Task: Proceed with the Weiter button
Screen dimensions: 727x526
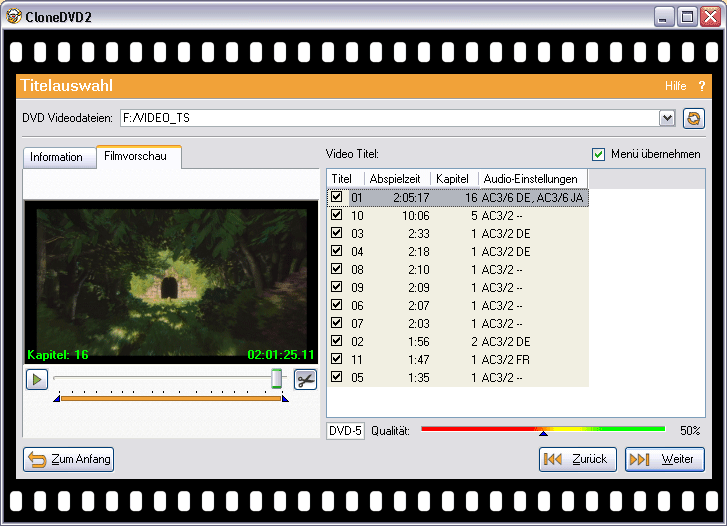Action: pos(665,459)
